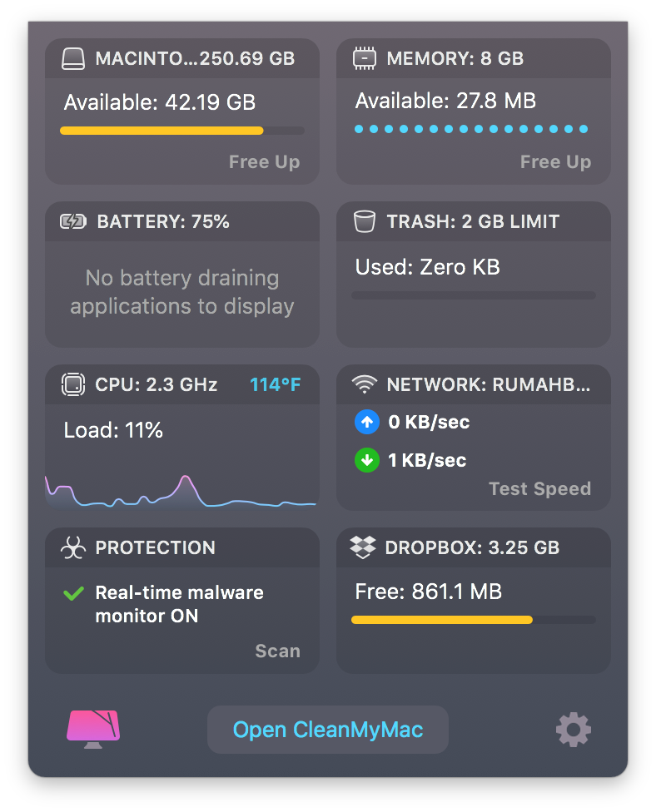This screenshot has height=812, width=656.
Task: Click the pink CleanMyMac monitor logo
Action: pyautogui.click(x=93, y=729)
